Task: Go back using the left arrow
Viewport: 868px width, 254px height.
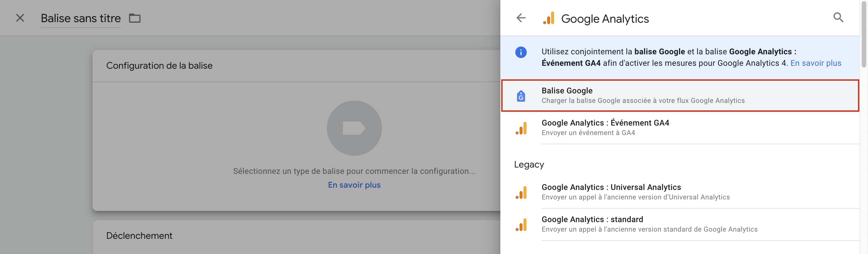Action: click(521, 18)
